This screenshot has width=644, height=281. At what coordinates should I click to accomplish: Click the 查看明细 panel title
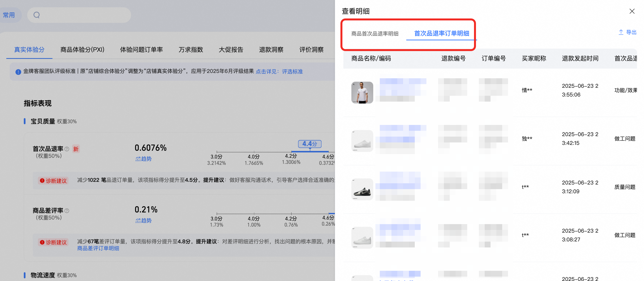356,11
